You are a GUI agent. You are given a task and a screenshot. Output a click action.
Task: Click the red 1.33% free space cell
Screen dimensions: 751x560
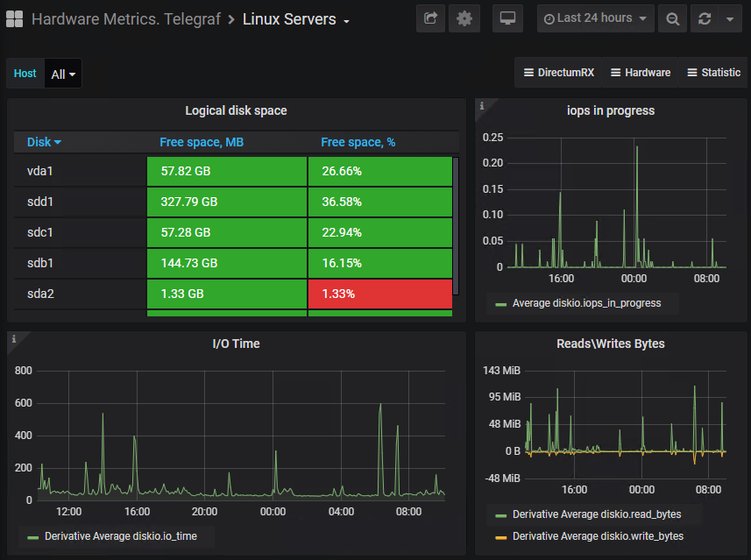point(380,294)
